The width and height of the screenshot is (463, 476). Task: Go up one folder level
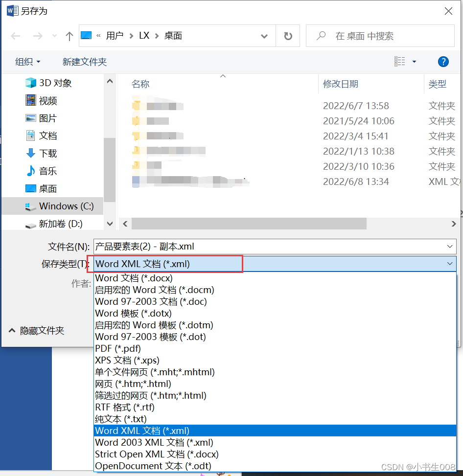click(x=69, y=36)
